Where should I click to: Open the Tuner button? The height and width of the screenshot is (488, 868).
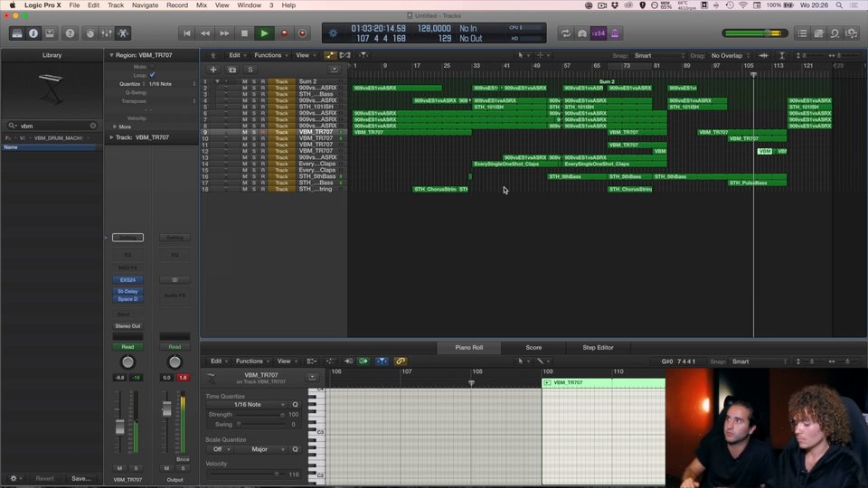[581, 33]
